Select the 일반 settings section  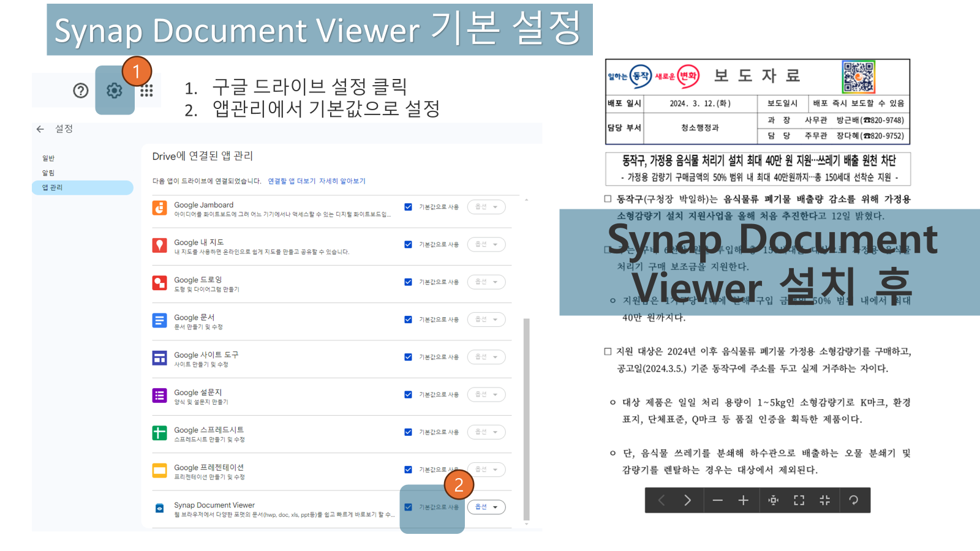49,158
